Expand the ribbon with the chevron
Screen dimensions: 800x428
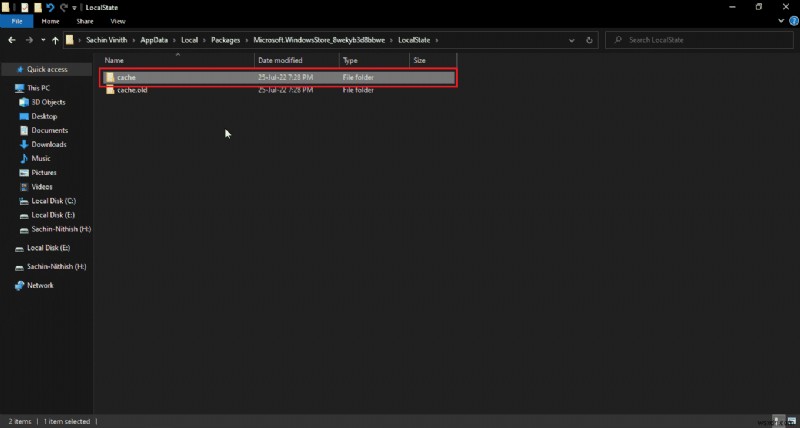[781, 21]
